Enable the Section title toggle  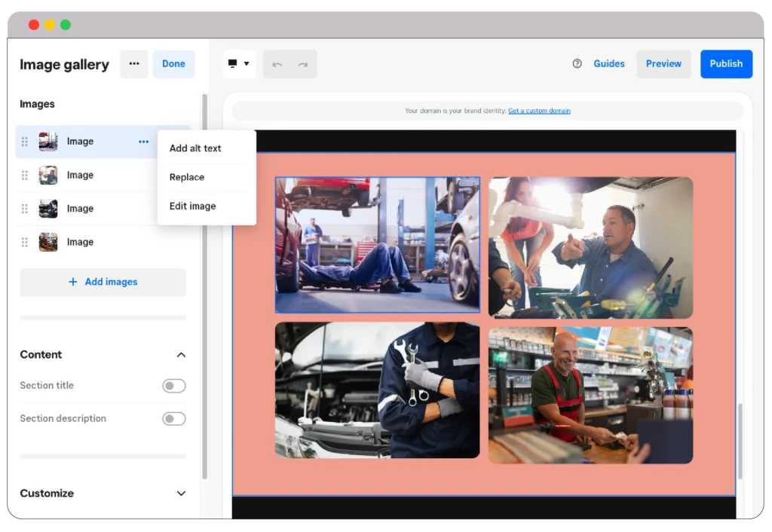(x=173, y=385)
